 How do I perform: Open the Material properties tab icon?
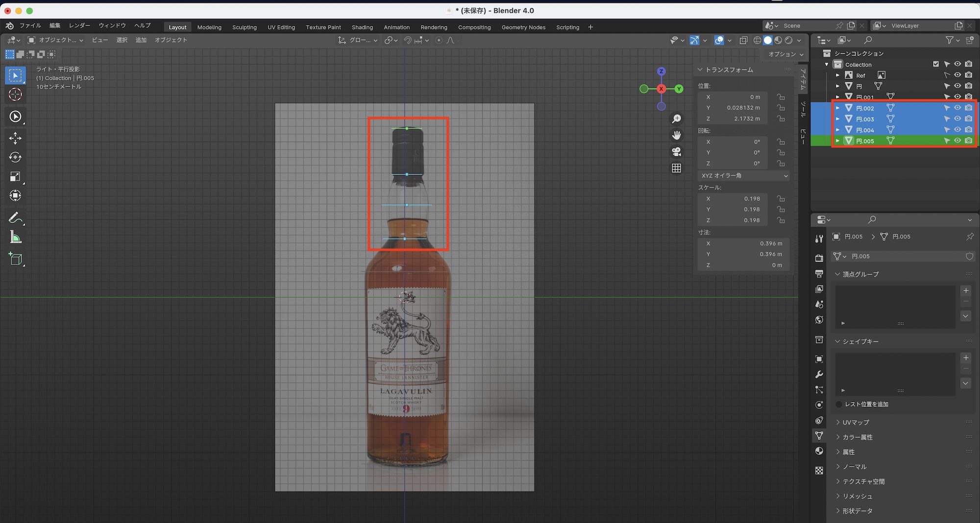pyautogui.click(x=819, y=451)
